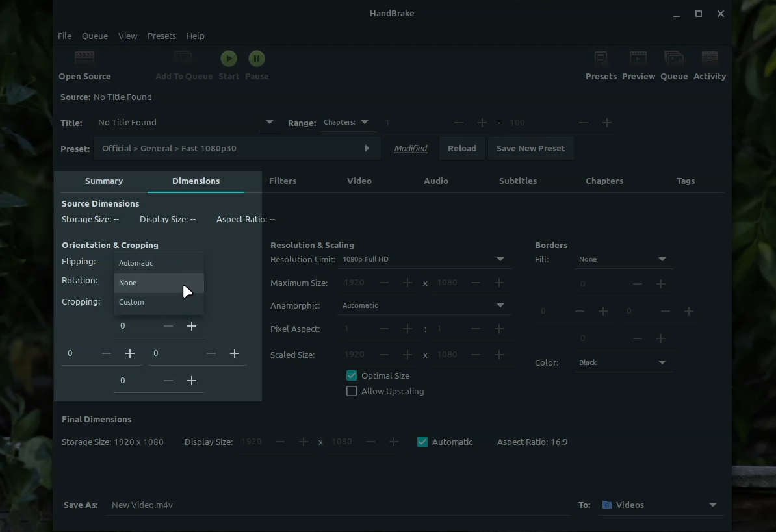Viewport: 776px width, 532px height.
Task: Click the Reload preset button
Action: click(x=461, y=148)
